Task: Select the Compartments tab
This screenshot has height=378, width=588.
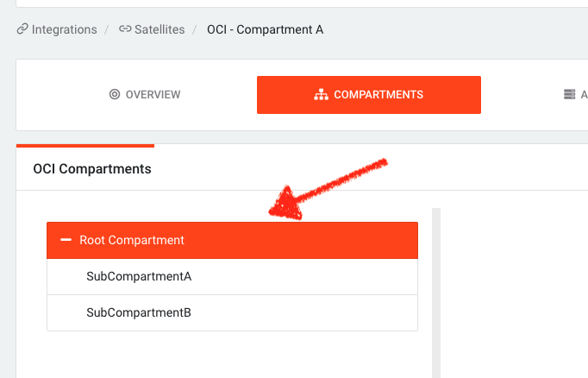Action: point(369,95)
